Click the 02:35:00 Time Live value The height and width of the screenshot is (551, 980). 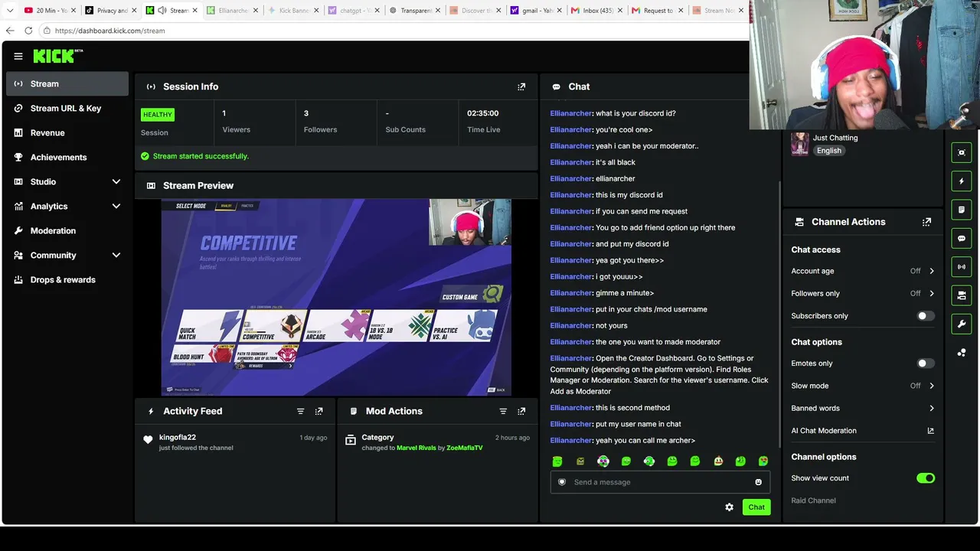coord(482,113)
